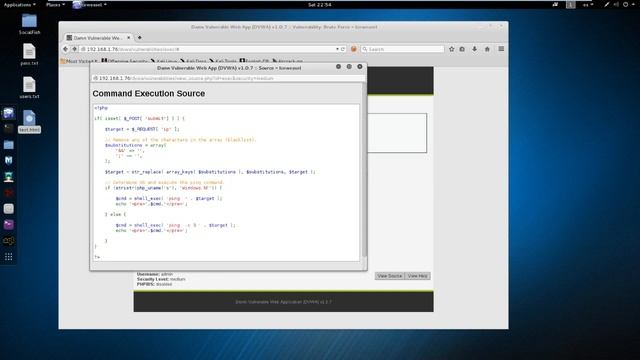Screen dimensions: 640x360
Task: Show all applications grid
Action: [x=9, y=257]
